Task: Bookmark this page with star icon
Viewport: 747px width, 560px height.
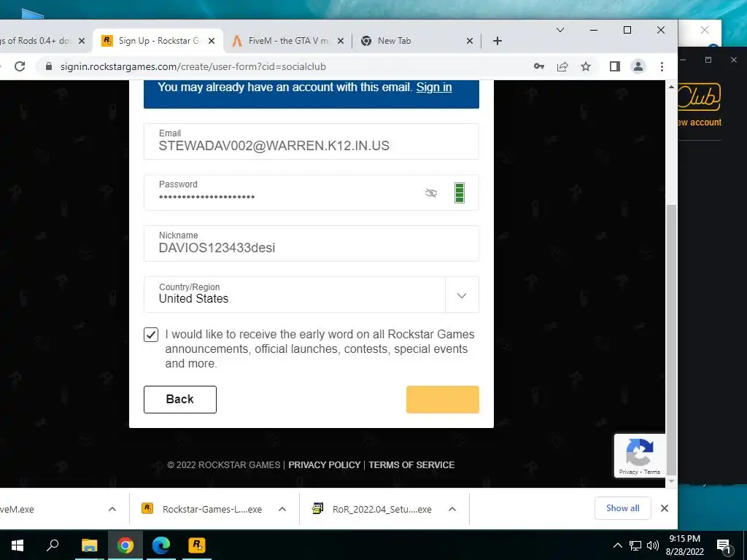Action: click(x=586, y=66)
